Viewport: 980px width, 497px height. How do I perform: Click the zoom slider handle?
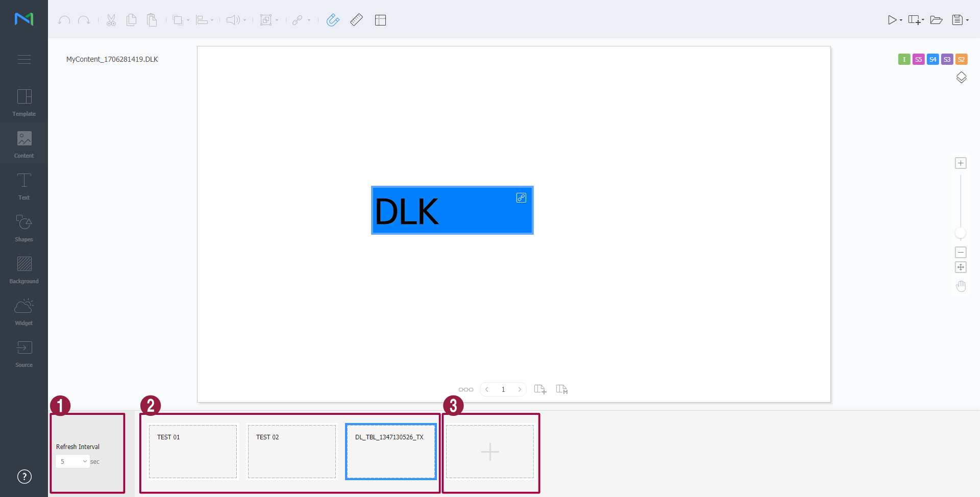(961, 234)
